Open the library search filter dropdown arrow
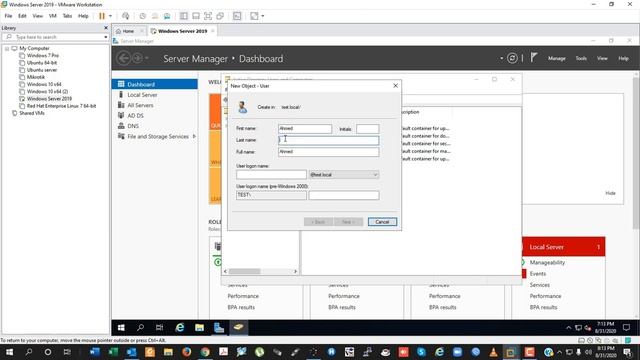The image size is (640, 360). point(106,37)
